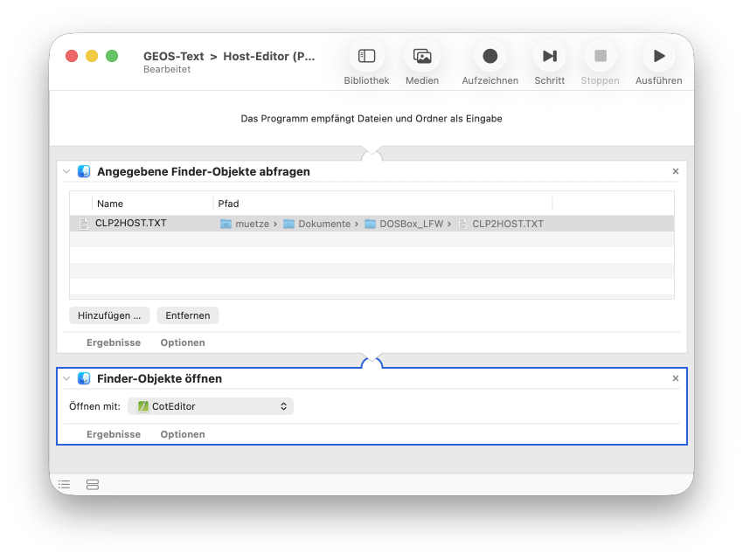Click the DOSBox_LFW folder in path
This screenshot has width=743, height=560.
[411, 224]
